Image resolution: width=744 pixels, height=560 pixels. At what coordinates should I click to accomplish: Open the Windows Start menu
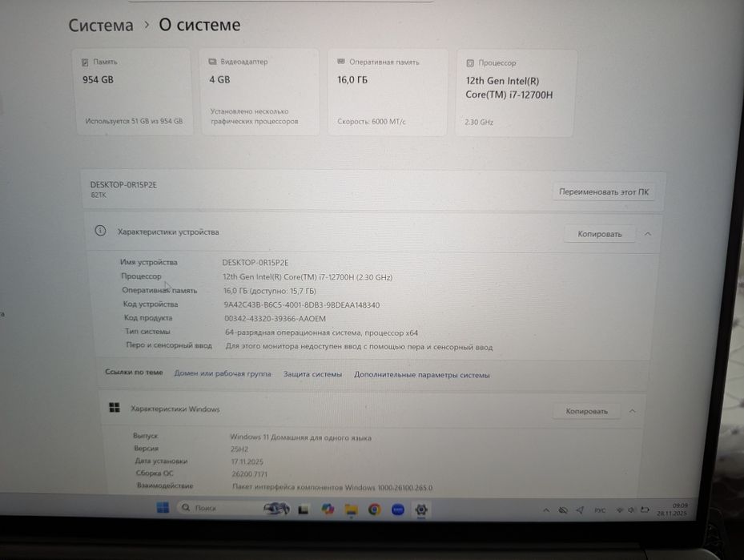click(x=163, y=507)
